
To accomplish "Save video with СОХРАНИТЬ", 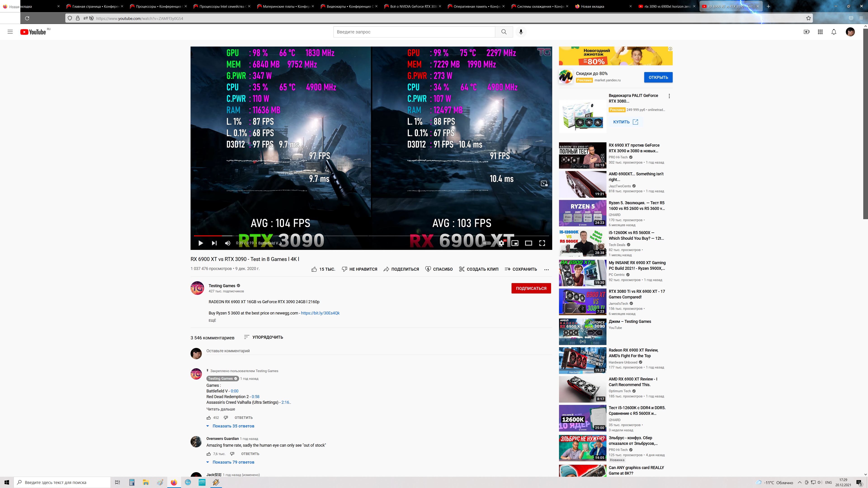I will coord(521,269).
